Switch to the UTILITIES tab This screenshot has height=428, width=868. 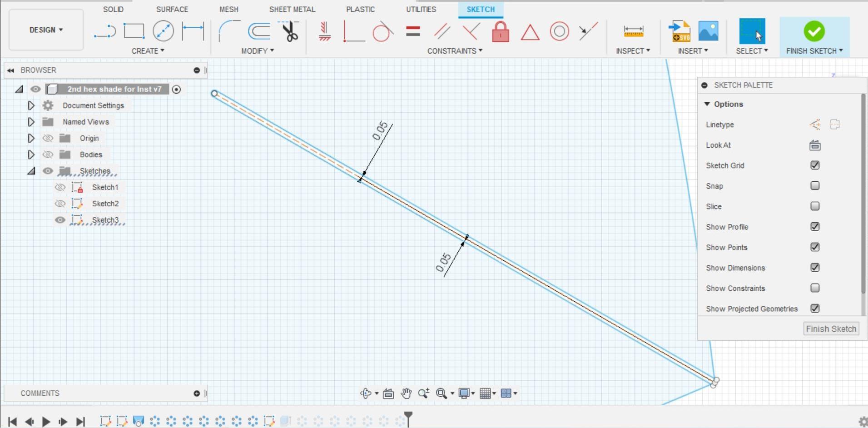421,9
